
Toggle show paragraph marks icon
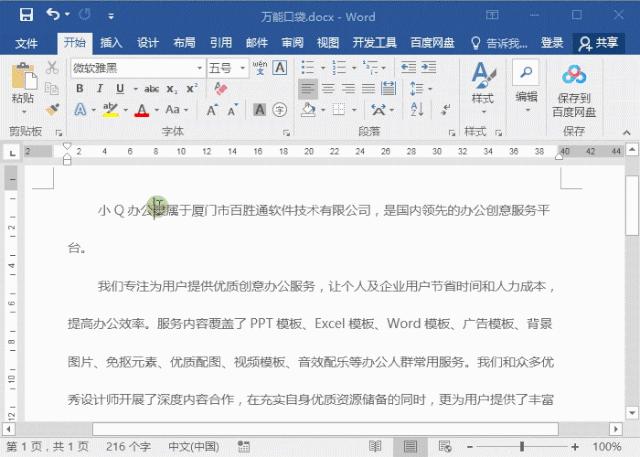[x=446, y=110]
